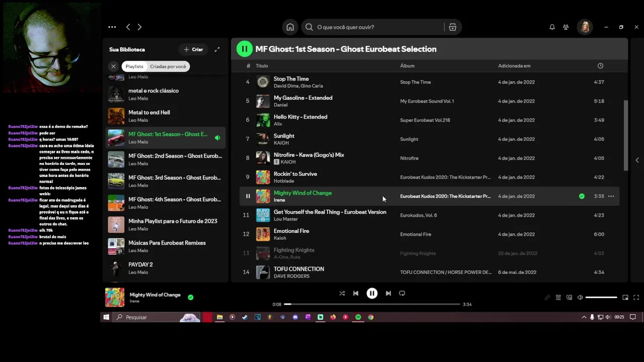The width and height of the screenshot is (644, 362).
Task: Open Spotify icon in taskbar
Action: [358, 317]
